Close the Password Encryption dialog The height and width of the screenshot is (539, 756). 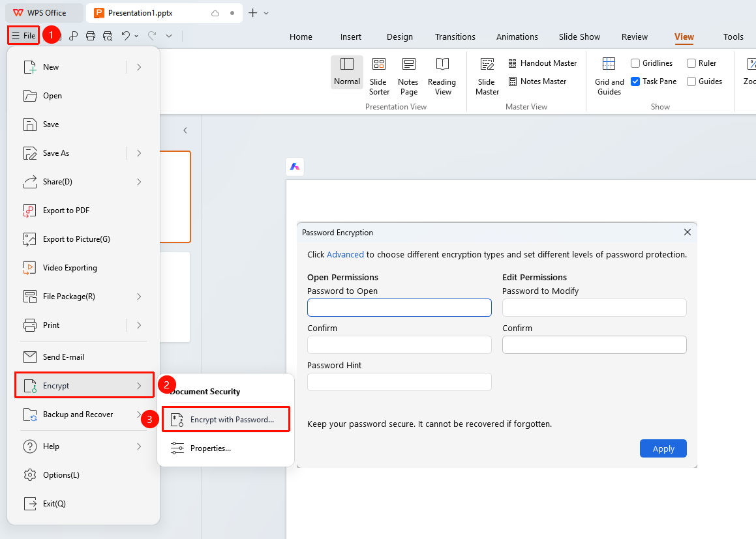(x=688, y=232)
